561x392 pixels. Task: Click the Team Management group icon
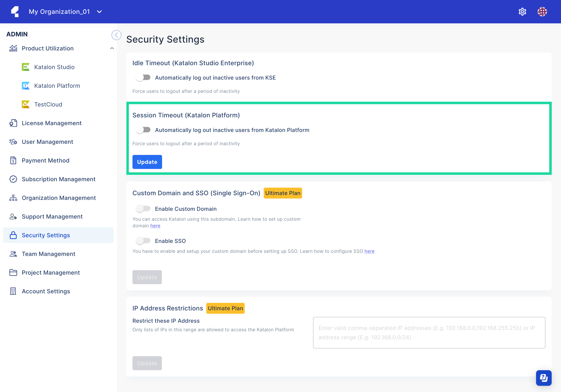click(x=13, y=254)
